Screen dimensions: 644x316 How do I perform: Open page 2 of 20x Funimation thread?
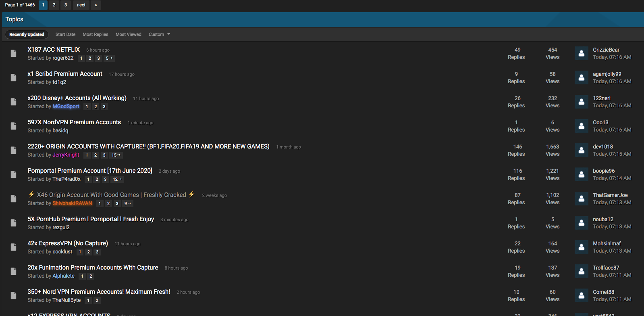coord(91,276)
